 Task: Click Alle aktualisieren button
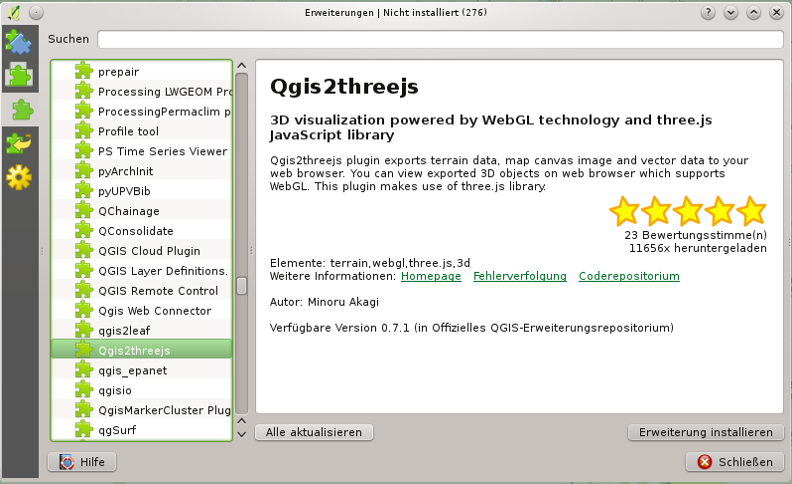[314, 432]
